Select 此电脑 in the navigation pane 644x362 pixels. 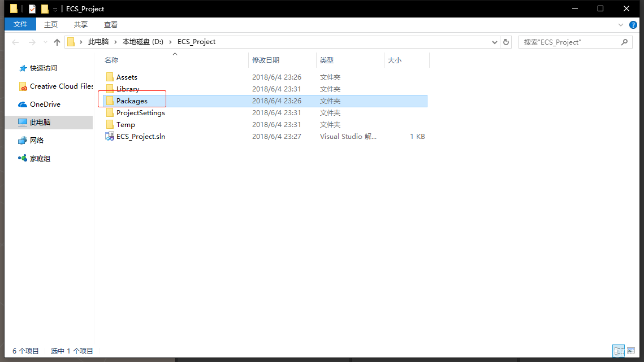coord(49,123)
